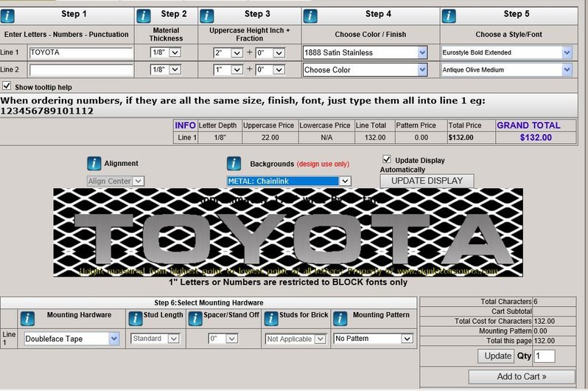Click the Pattern Price 0.00 cell

(421, 137)
